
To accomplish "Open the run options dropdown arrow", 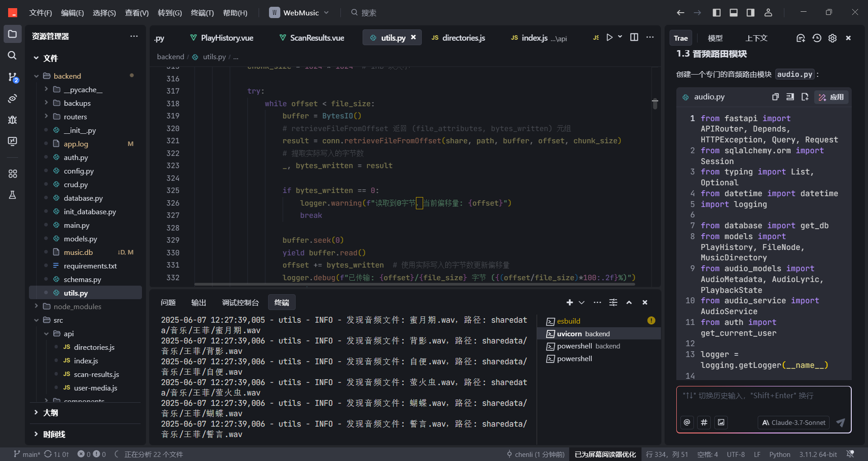I will click(x=620, y=37).
